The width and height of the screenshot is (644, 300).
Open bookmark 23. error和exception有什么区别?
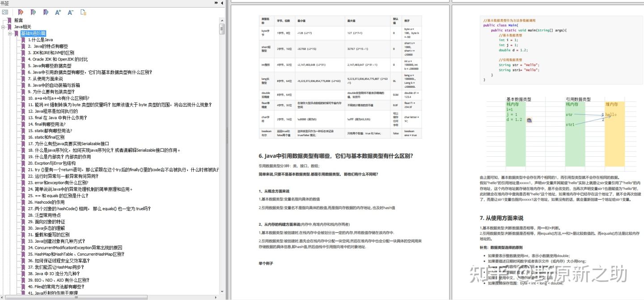(x=58, y=183)
